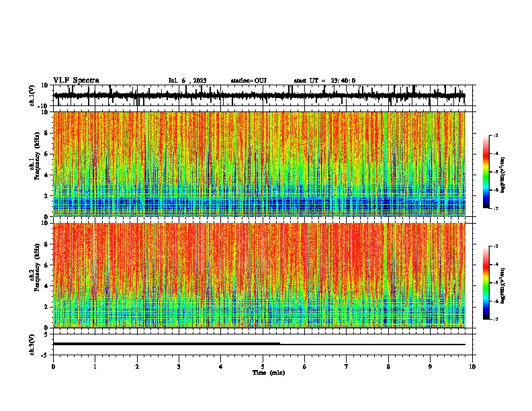Click the "1" time axis tick label
532x411 pixels.
[x=95, y=367]
